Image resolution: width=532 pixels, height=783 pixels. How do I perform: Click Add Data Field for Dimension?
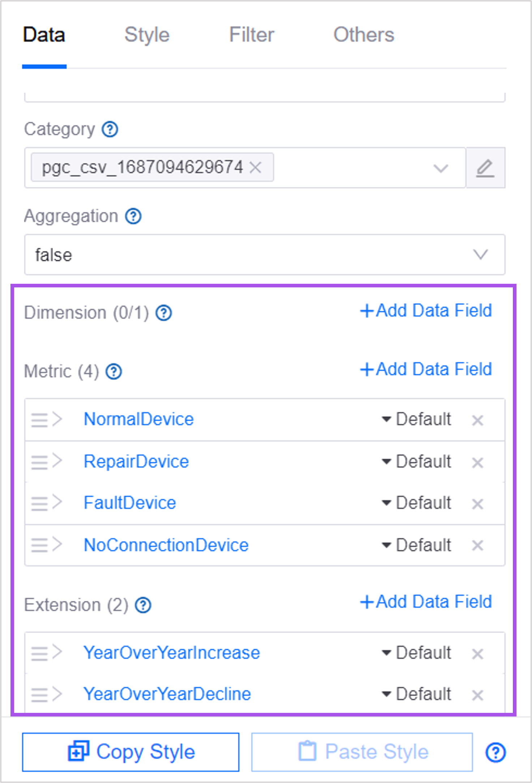[426, 311]
